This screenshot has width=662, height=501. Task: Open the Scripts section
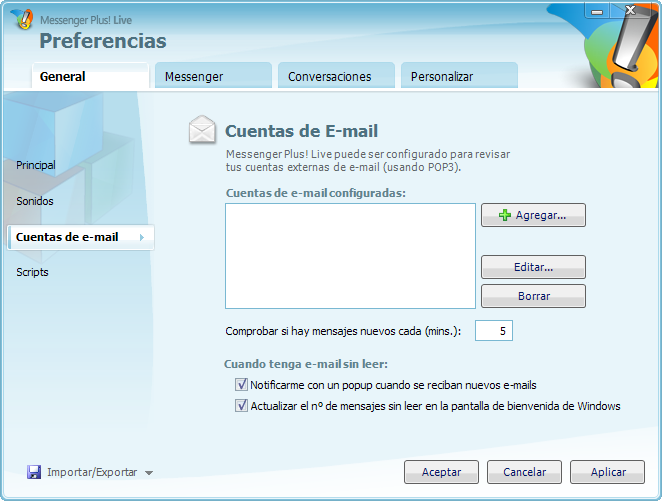point(32,272)
